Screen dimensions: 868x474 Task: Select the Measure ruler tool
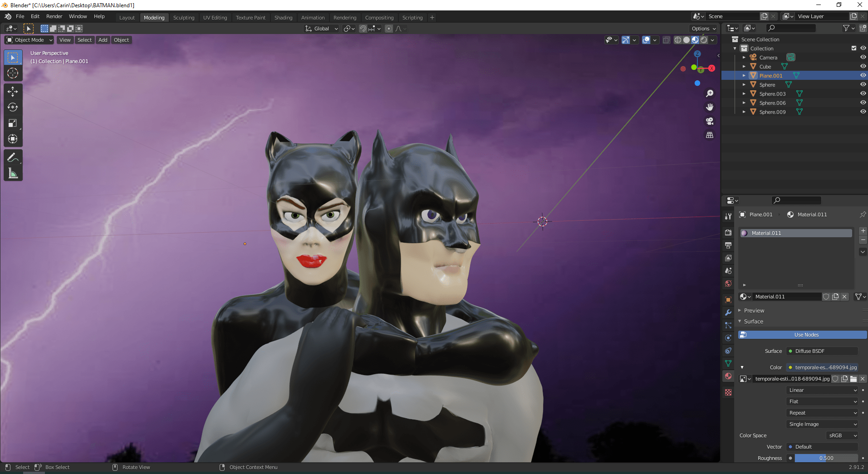click(13, 173)
